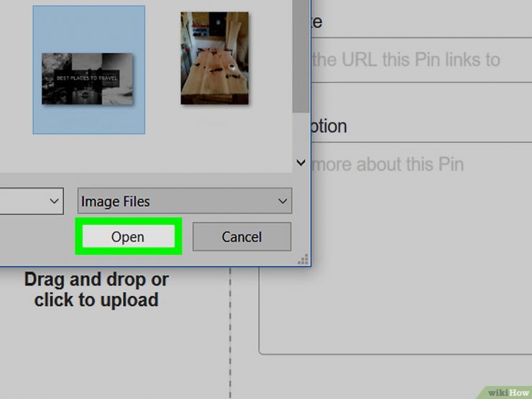Click the chevron beside Image Files
This screenshot has width=532, height=399.
(283, 201)
